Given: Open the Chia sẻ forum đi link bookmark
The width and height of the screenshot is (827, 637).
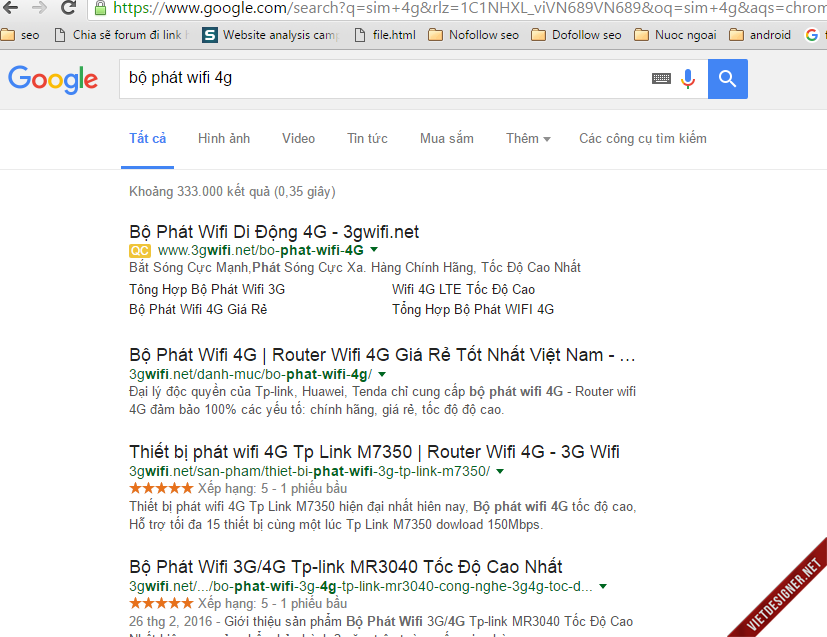Looking at the screenshot, I should pyautogui.click(x=121, y=35).
